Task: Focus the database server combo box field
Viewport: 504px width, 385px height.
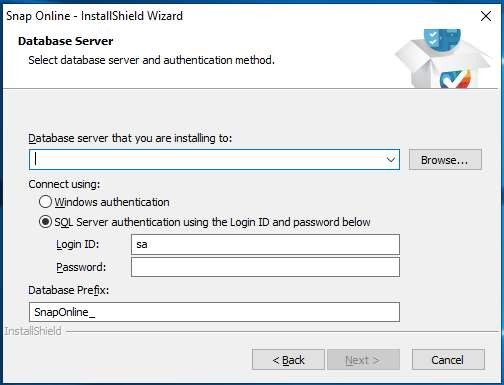Action: tap(214, 160)
